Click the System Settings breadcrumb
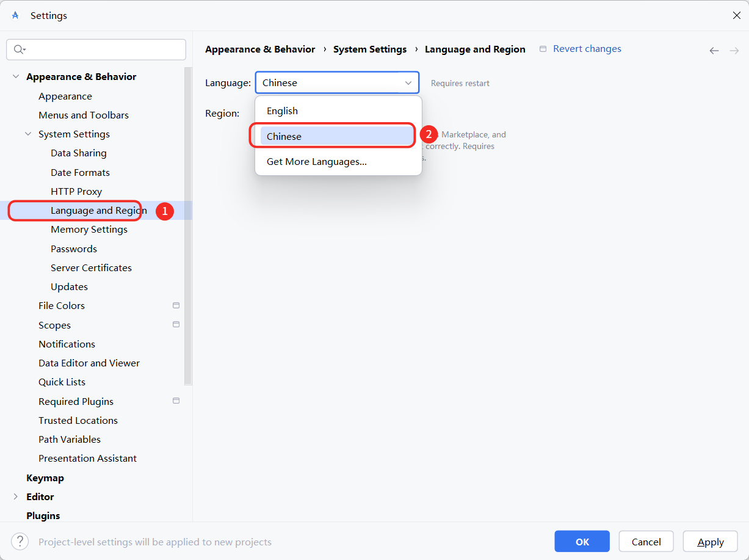Viewport: 749px width, 560px height. (x=370, y=49)
